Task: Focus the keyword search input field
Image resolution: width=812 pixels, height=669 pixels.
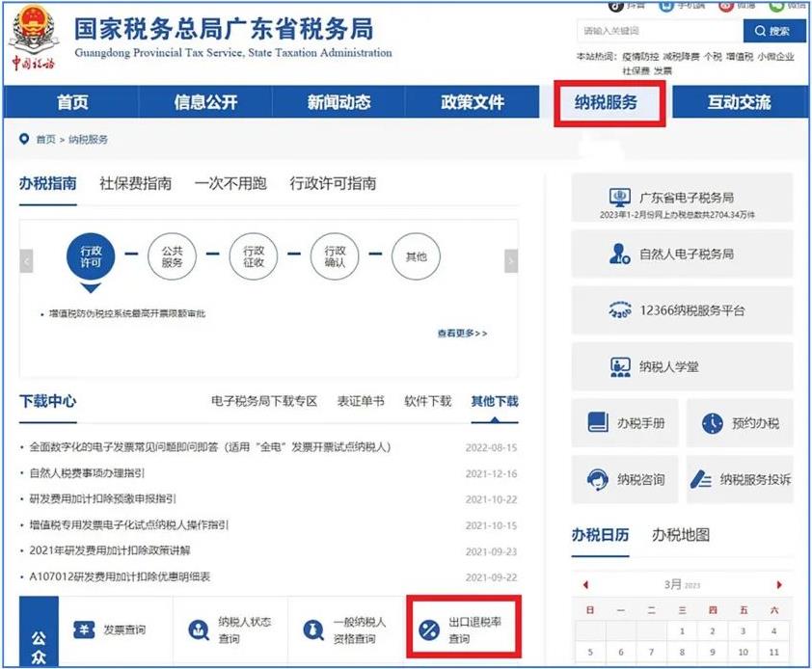Action: tap(661, 31)
